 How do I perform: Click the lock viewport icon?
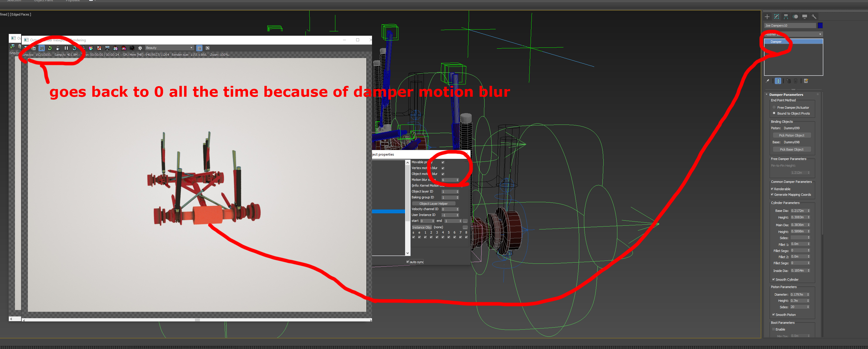coord(58,48)
